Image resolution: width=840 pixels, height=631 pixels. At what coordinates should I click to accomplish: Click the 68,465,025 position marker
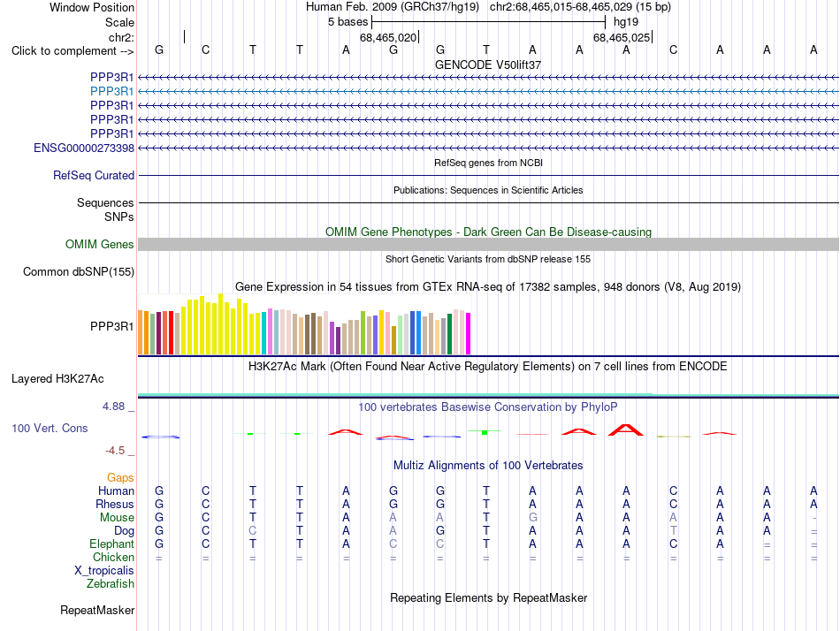(622, 37)
